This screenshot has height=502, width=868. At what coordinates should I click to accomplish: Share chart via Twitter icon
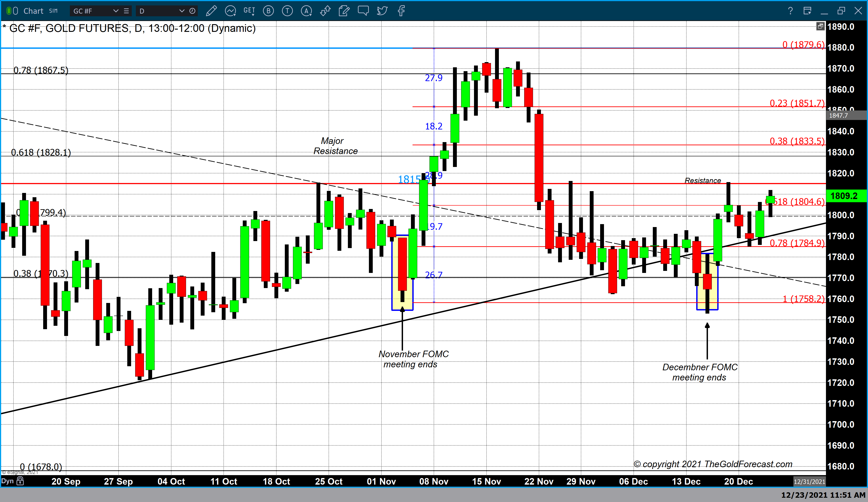pyautogui.click(x=382, y=11)
